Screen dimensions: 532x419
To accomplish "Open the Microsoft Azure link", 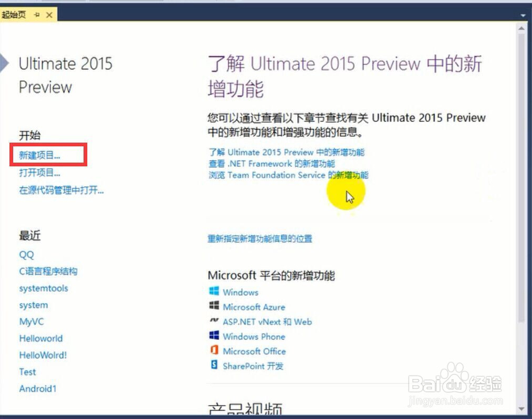I will point(254,307).
